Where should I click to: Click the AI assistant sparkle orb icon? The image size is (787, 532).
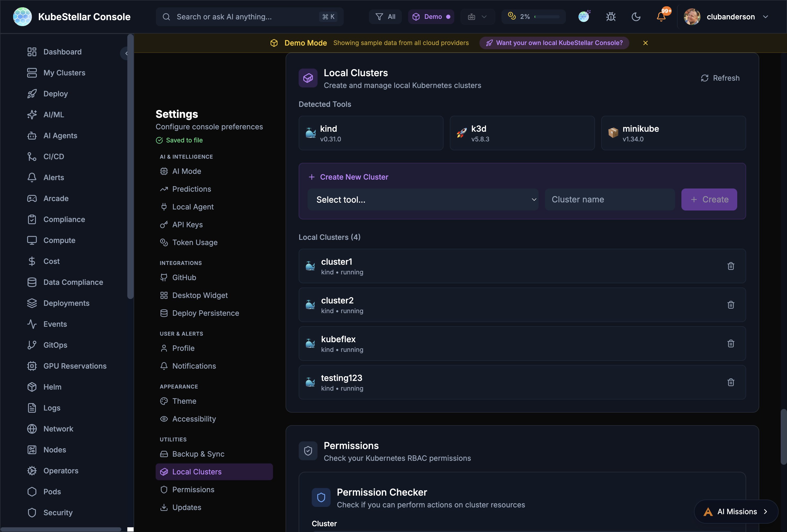(583, 16)
